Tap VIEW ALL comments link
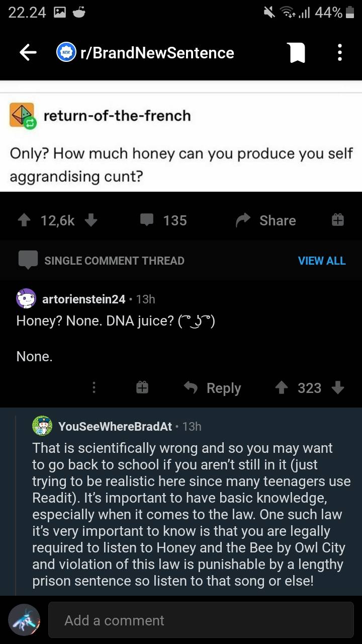 [322, 261]
